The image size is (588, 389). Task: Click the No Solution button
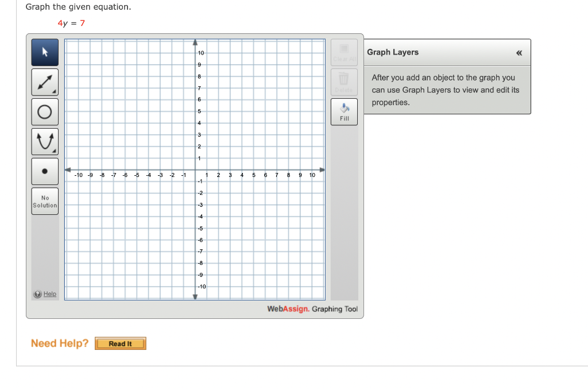click(45, 202)
